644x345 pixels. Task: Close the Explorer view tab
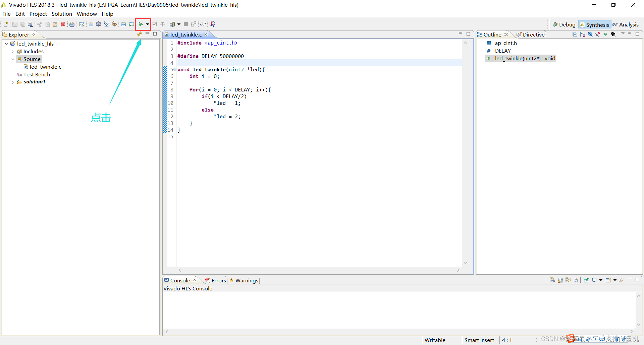(34, 34)
